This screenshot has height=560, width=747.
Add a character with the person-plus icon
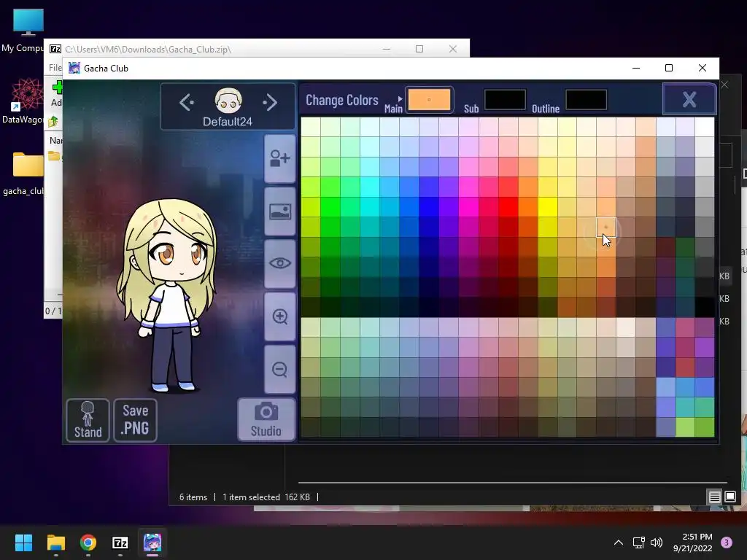point(280,158)
